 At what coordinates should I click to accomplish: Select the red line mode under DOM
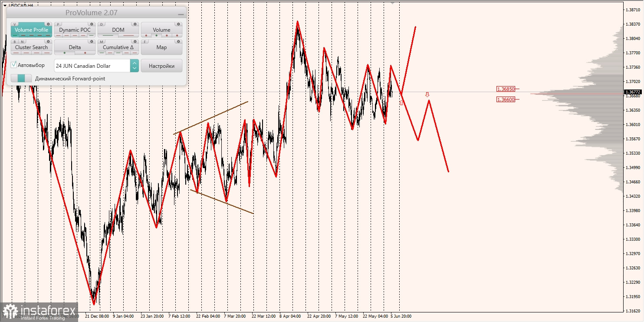tap(128, 35)
